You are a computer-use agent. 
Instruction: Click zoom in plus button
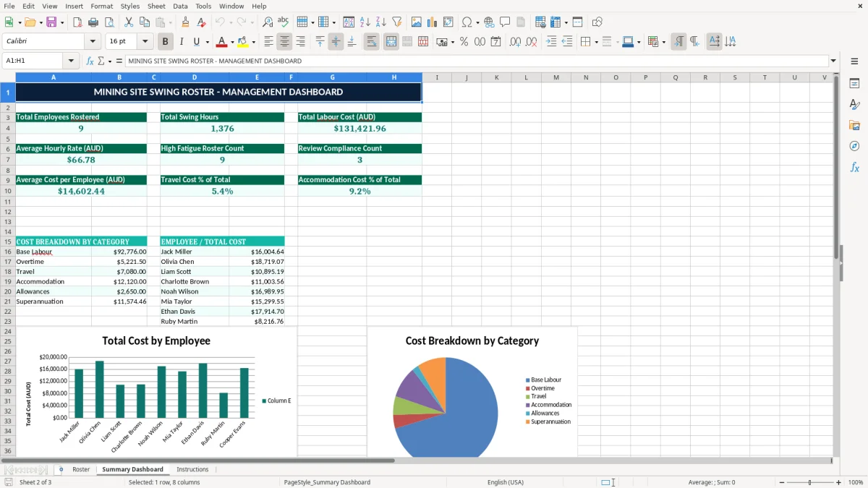tap(839, 482)
